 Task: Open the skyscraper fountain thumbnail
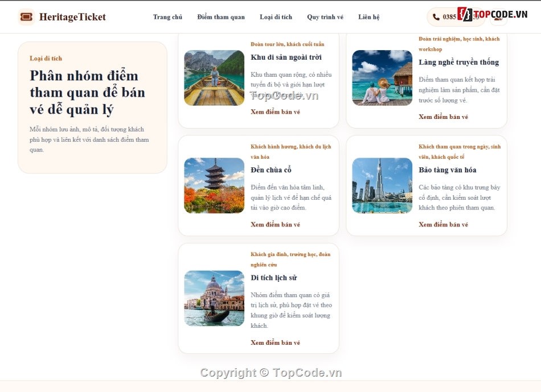click(382, 185)
